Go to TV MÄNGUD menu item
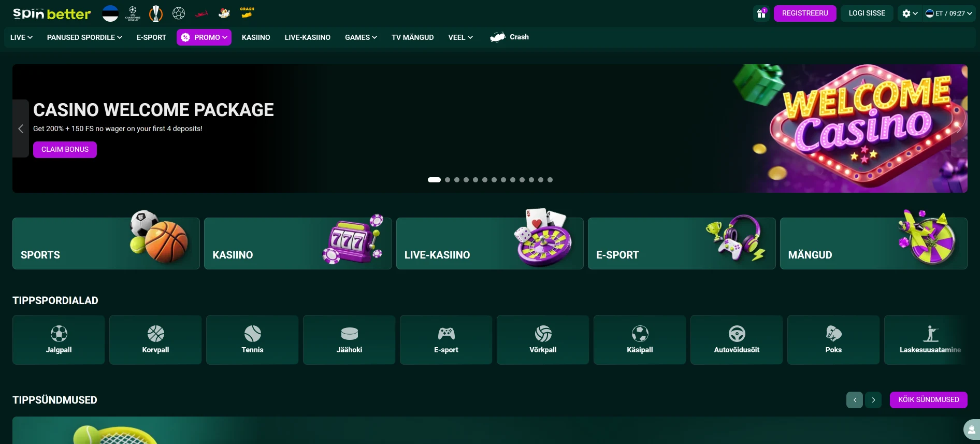 [x=413, y=37]
